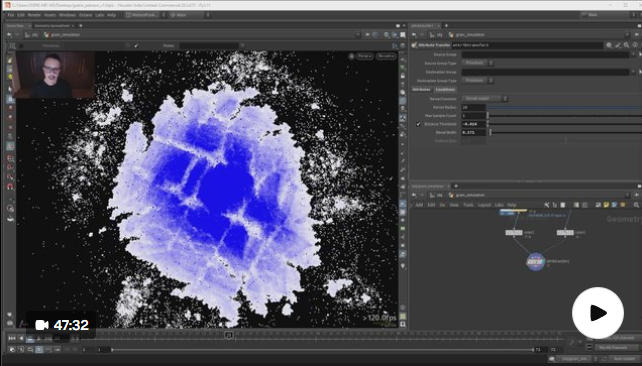The width and height of the screenshot is (642, 366).
Task: Open the Render menu
Action: pos(34,15)
